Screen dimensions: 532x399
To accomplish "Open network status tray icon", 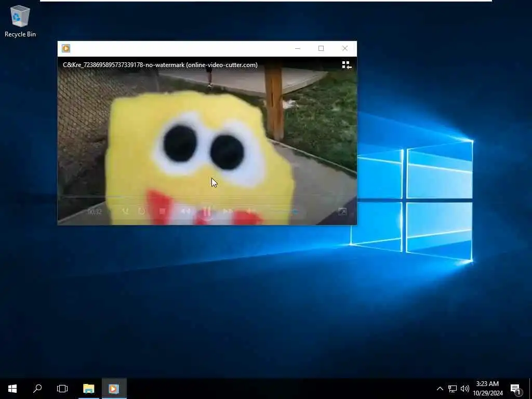I will pyautogui.click(x=453, y=389).
